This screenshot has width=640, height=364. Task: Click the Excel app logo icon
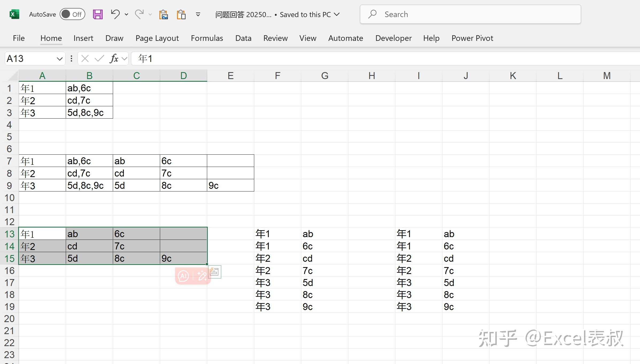tap(14, 14)
